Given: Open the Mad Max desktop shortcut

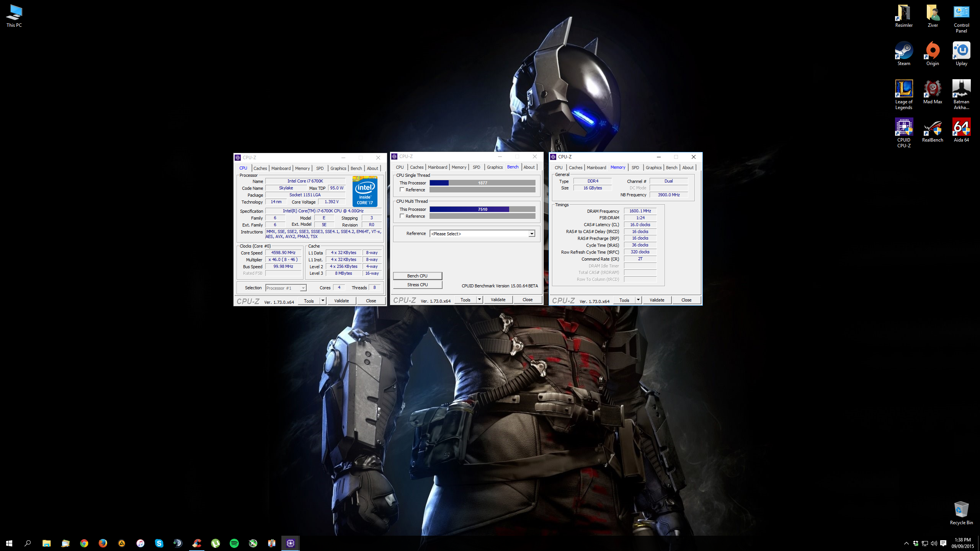Looking at the screenshot, I should pos(933,92).
